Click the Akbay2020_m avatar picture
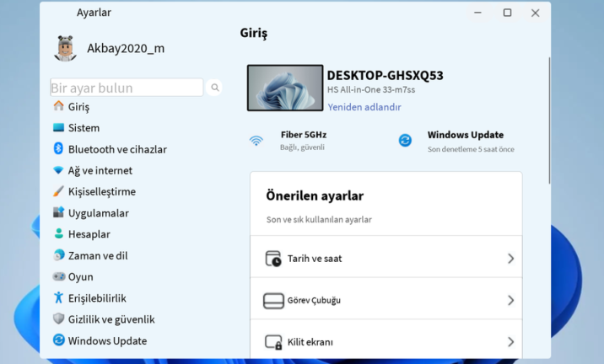The height and width of the screenshot is (364, 604). coord(66,49)
